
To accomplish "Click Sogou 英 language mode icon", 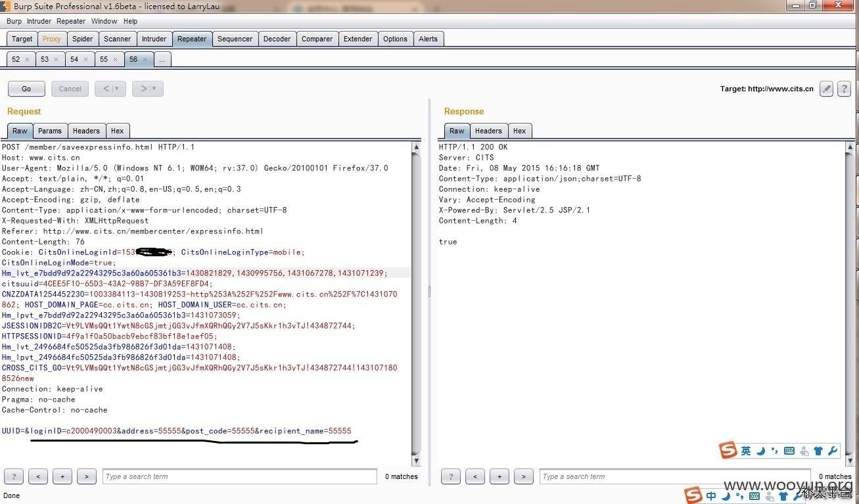I will point(746,451).
